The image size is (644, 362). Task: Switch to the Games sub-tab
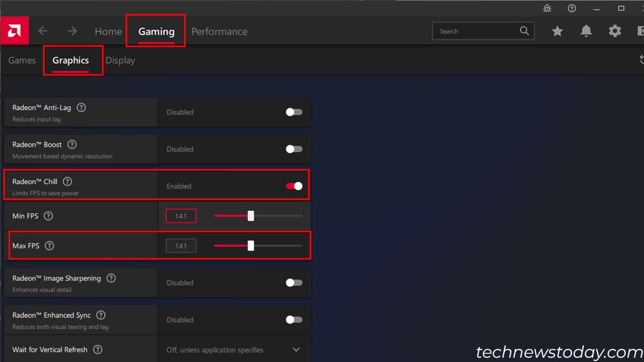[x=22, y=60]
